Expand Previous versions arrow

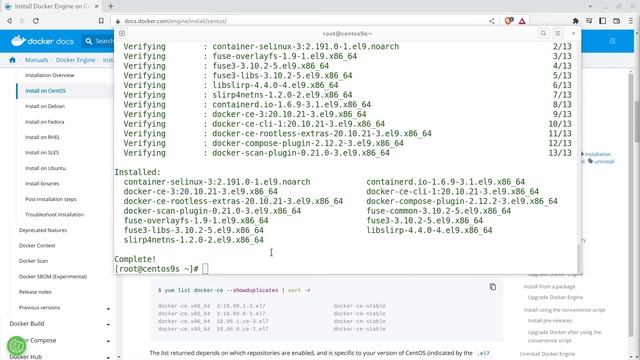[x=108, y=309]
